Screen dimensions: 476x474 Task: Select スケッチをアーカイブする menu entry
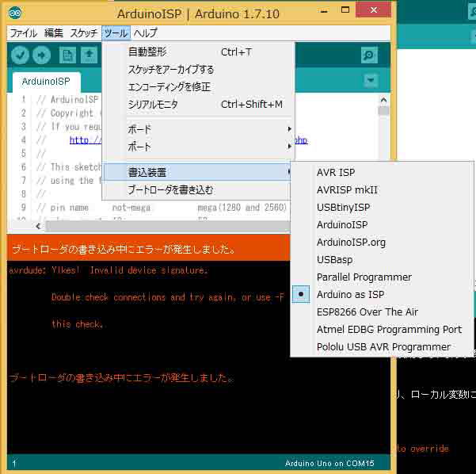tap(198, 70)
